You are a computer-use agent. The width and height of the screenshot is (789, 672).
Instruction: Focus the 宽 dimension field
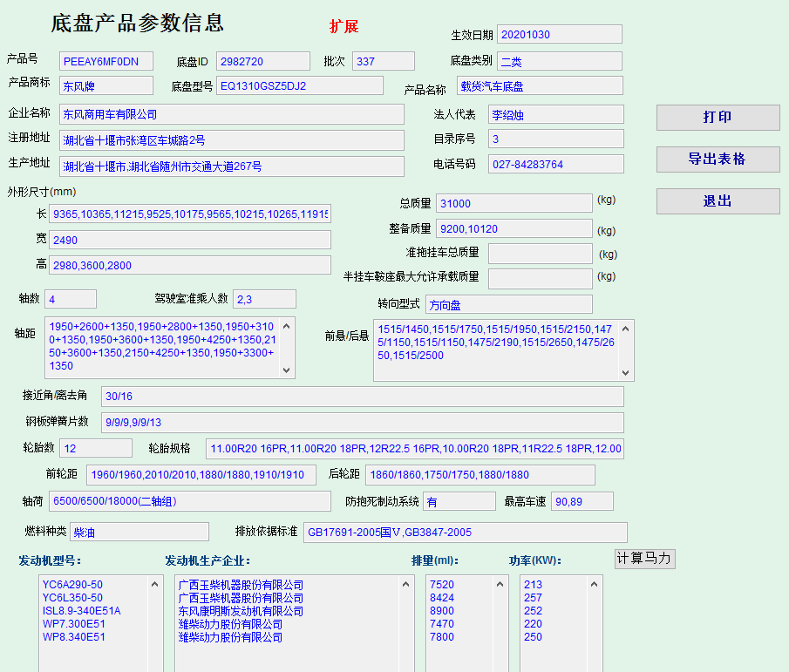point(190,240)
